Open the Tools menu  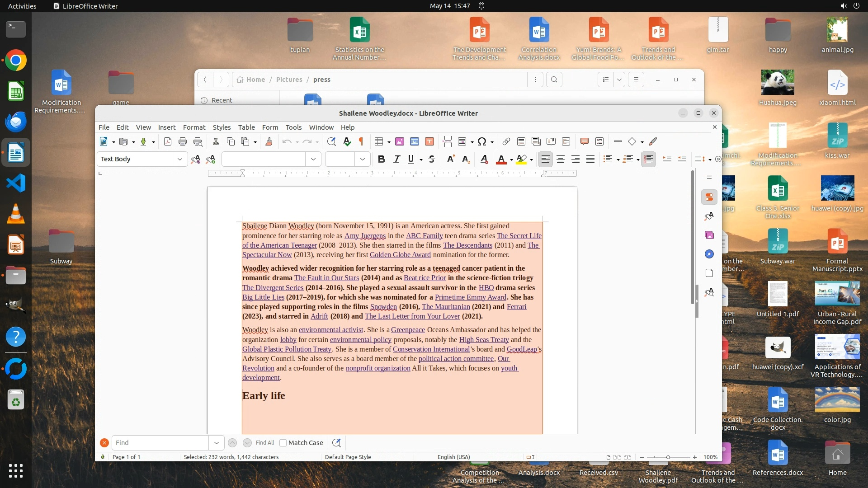[293, 127]
